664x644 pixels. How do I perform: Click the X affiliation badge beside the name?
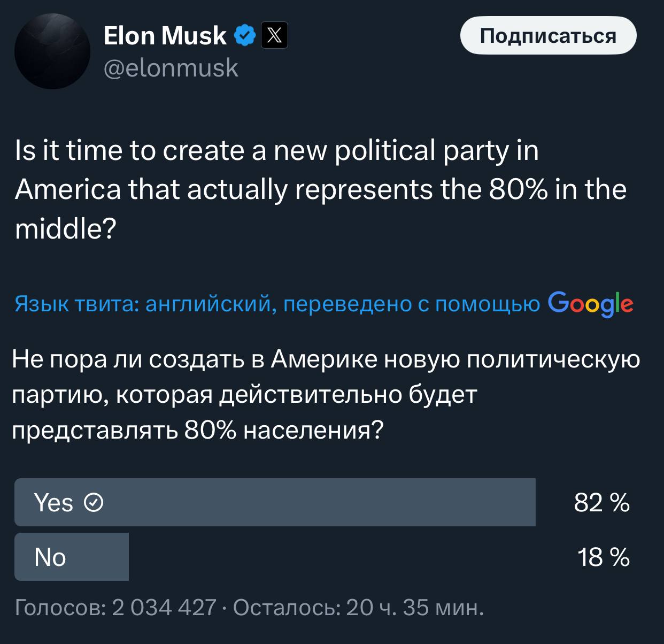click(274, 35)
